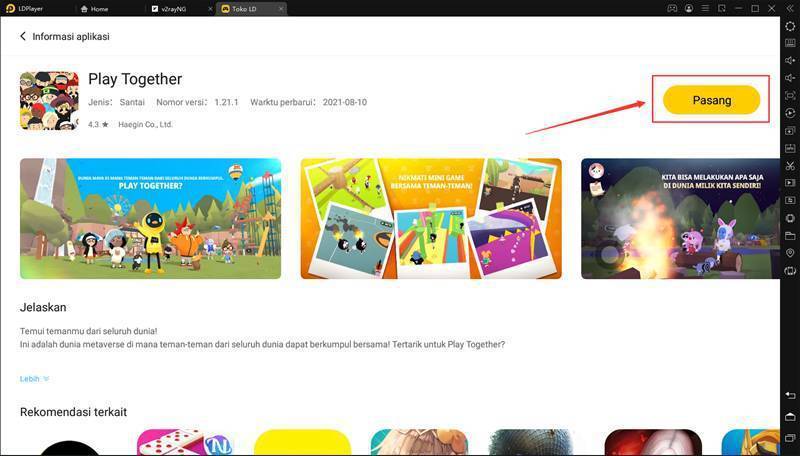The width and height of the screenshot is (800, 456).
Task: Go back using the Informasi aplikasi arrow
Action: tap(22, 36)
